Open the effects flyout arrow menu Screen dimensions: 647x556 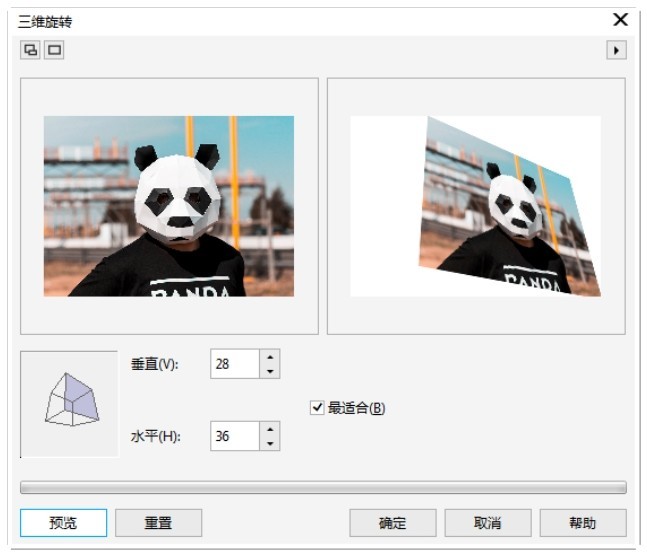tap(616, 50)
